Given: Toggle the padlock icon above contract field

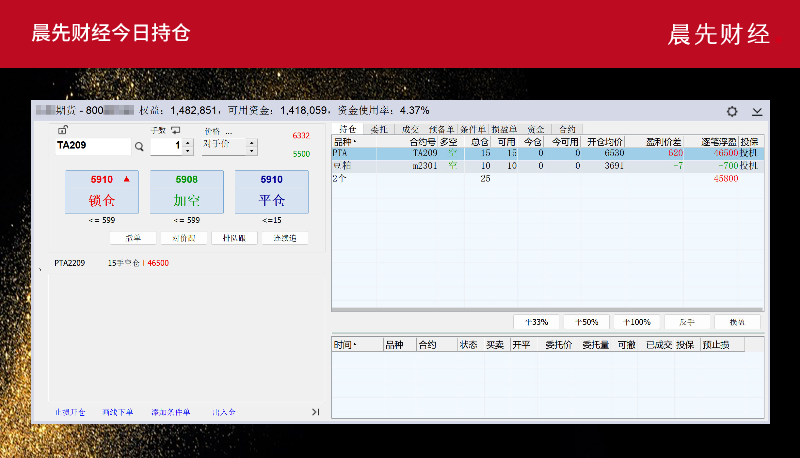Looking at the screenshot, I should [x=62, y=130].
